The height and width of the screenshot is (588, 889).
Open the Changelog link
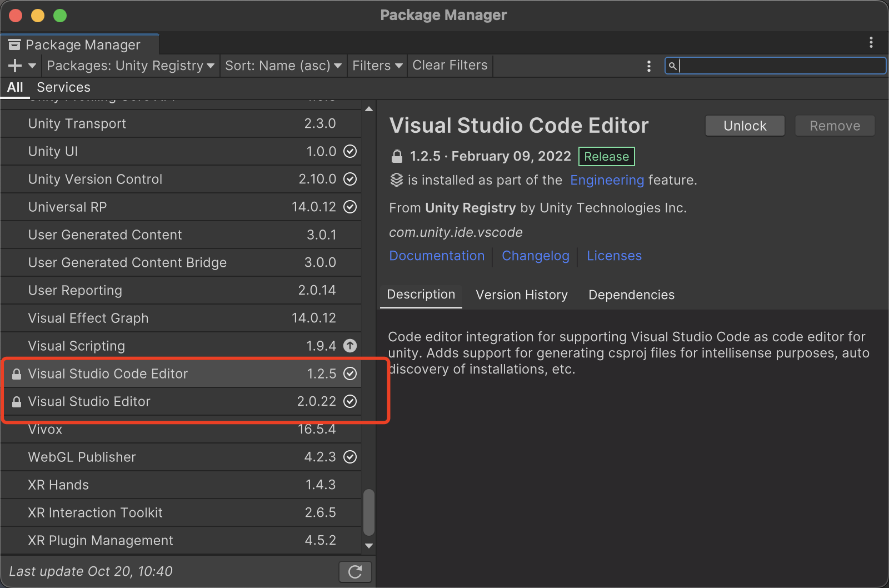pyautogui.click(x=535, y=256)
